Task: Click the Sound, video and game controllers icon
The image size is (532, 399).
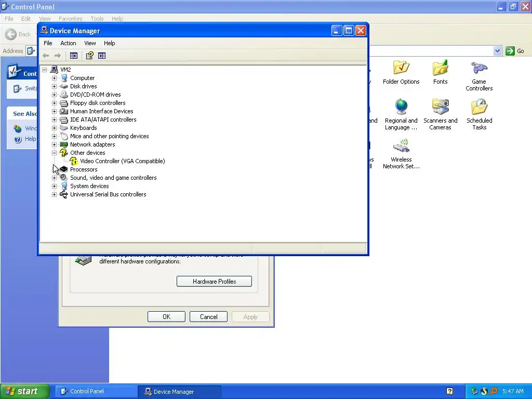Action: [x=64, y=178]
